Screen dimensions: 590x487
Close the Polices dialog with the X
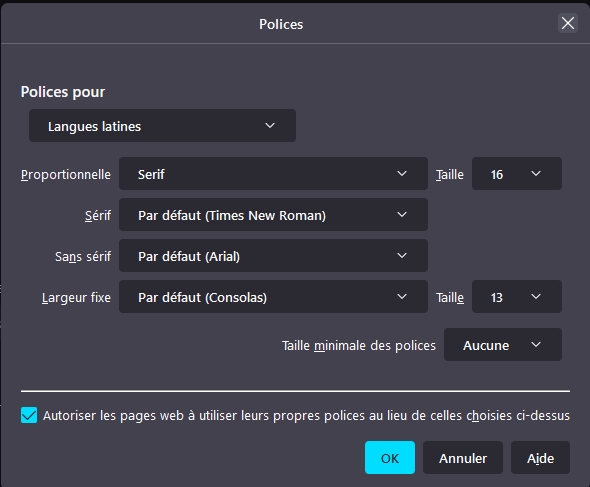tap(567, 23)
